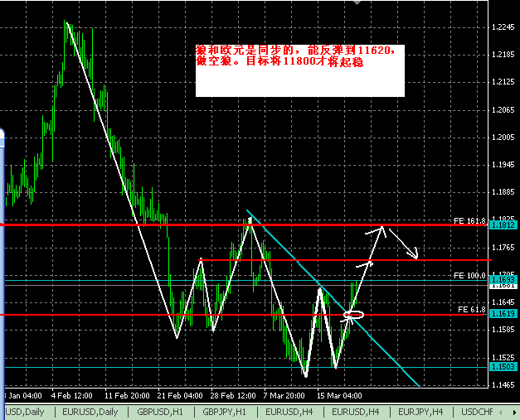Click the gray chart shift triangle marker
This screenshot has height=420, width=520.
point(357,2)
